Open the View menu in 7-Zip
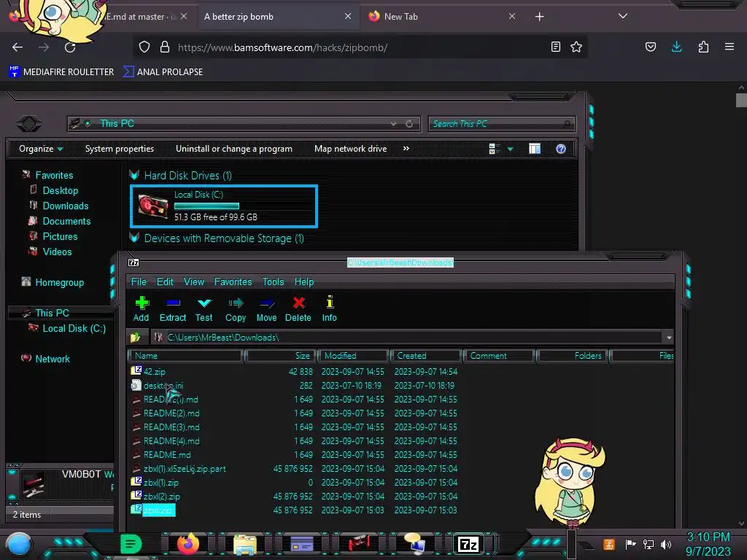 coord(194,282)
